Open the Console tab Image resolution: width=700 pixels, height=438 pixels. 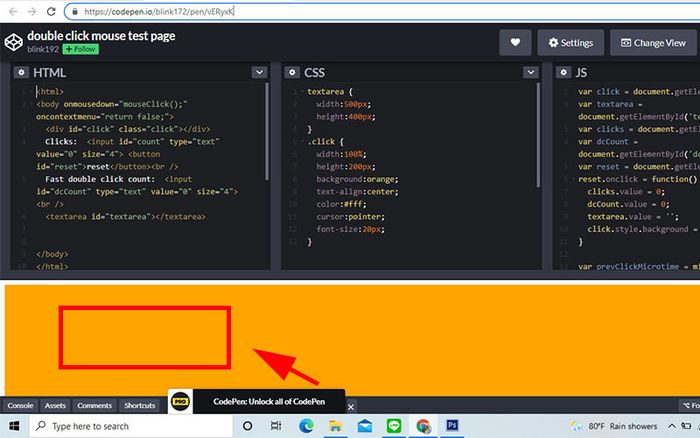point(20,405)
